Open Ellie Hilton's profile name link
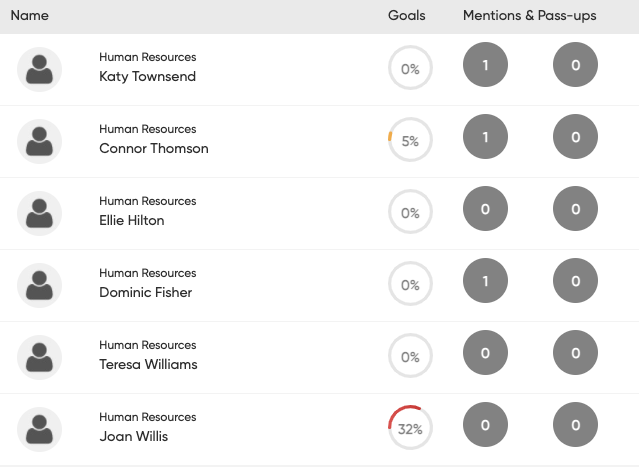The width and height of the screenshot is (639, 475). 131,221
